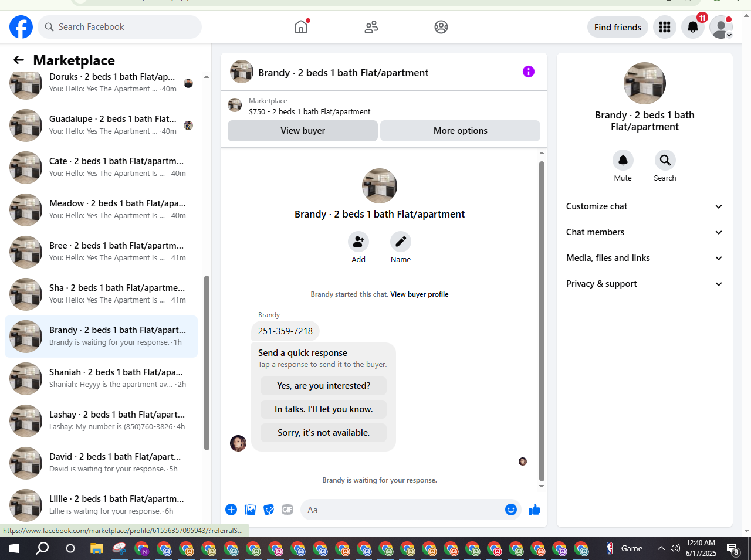Send a thumbs up like
The image size is (751, 560).
[534, 510]
